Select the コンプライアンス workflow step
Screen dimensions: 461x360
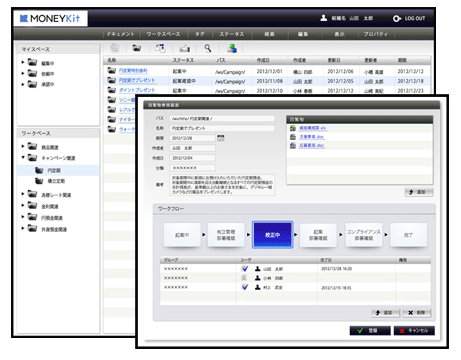(x=364, y=235)
